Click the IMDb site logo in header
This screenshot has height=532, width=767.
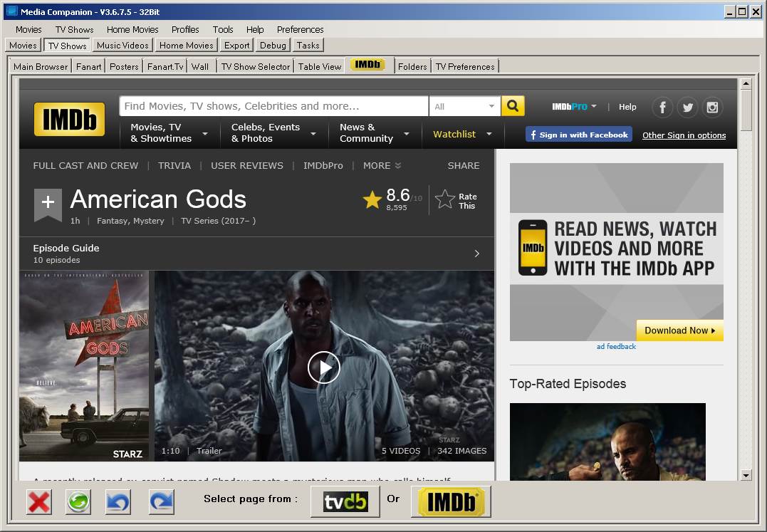[x=69, y=119]
